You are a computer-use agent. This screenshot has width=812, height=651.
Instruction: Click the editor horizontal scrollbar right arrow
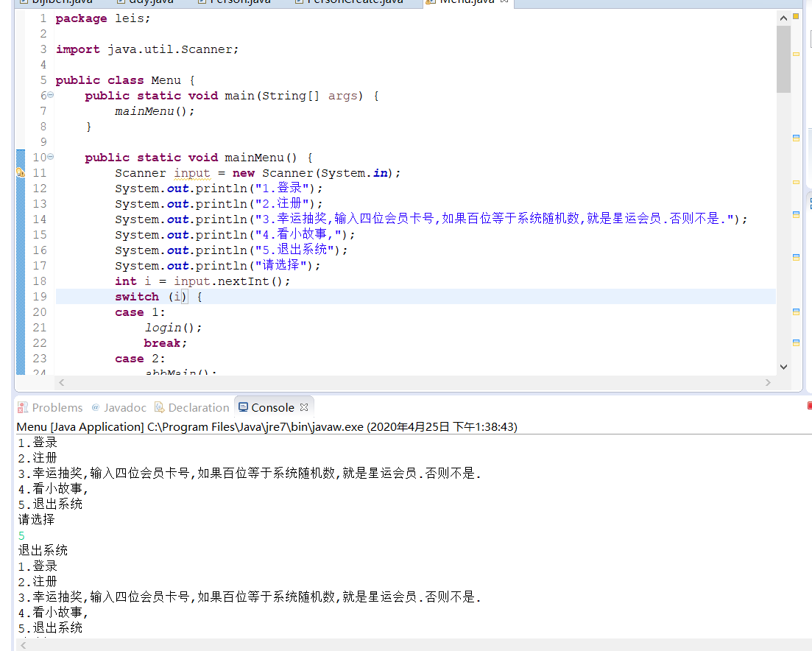coord(768,382)
